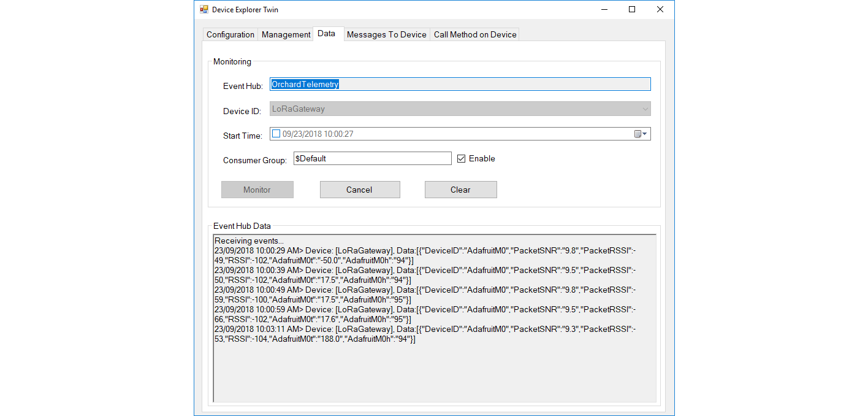Close the Device Explorer Twin window

[x=660, y=10]
